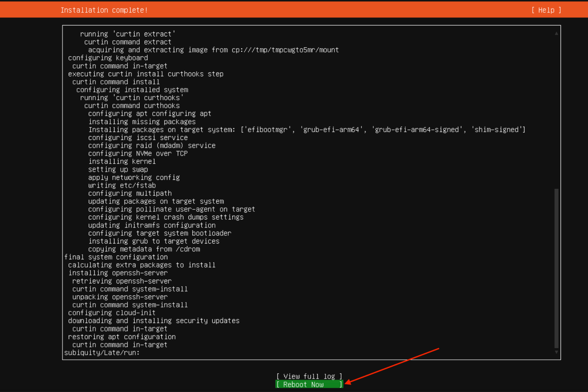Click the scrollbar down arrow
Image resolution: width=588 pixels, height=392 pixels.
point(556,351)
